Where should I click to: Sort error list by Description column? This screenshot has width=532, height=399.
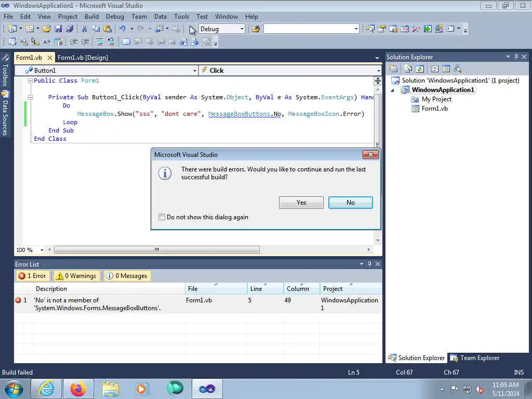109,289
